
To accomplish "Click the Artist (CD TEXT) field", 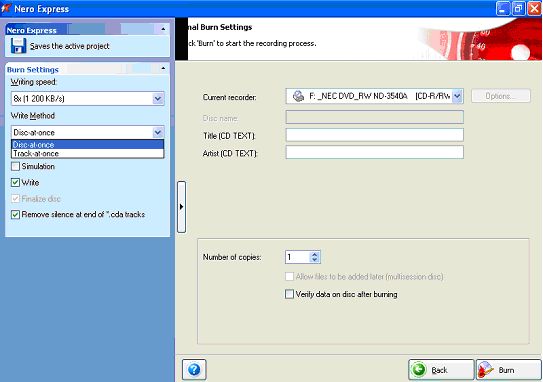I will (374, 152).
